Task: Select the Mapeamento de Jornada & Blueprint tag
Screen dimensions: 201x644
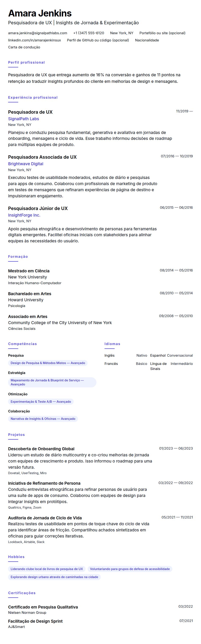Action: click(x=52, y=382)
